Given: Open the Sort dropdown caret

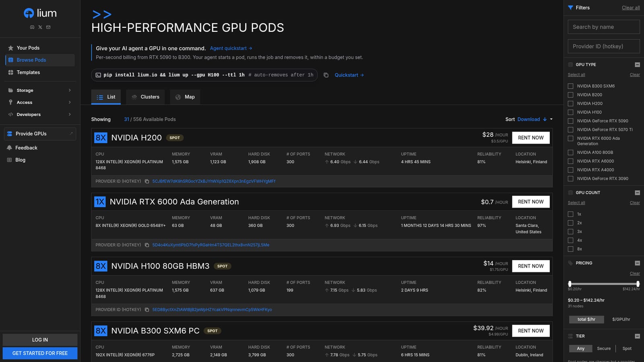Looking at the screenshot, I should [x=551, y=119].
